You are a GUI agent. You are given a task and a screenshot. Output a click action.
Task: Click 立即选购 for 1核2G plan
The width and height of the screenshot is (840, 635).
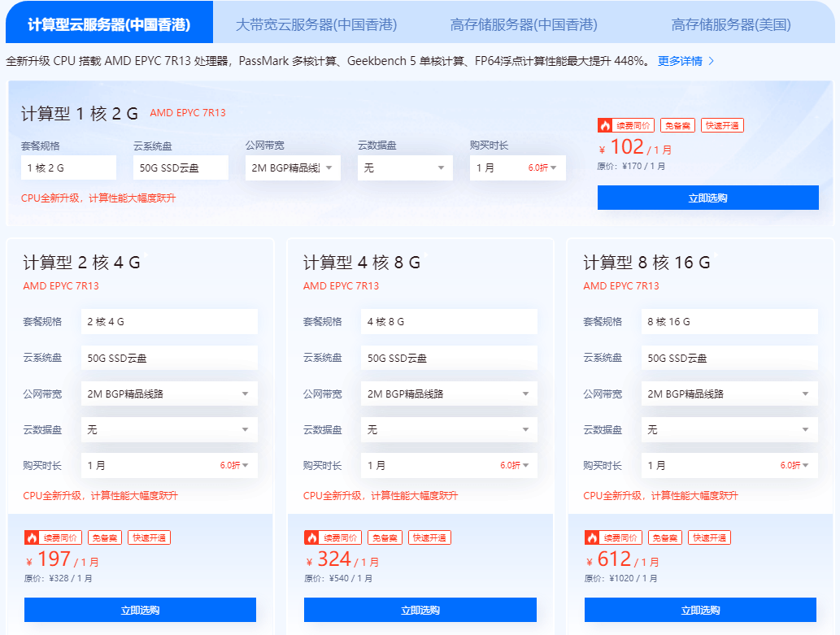click(707, 198)
